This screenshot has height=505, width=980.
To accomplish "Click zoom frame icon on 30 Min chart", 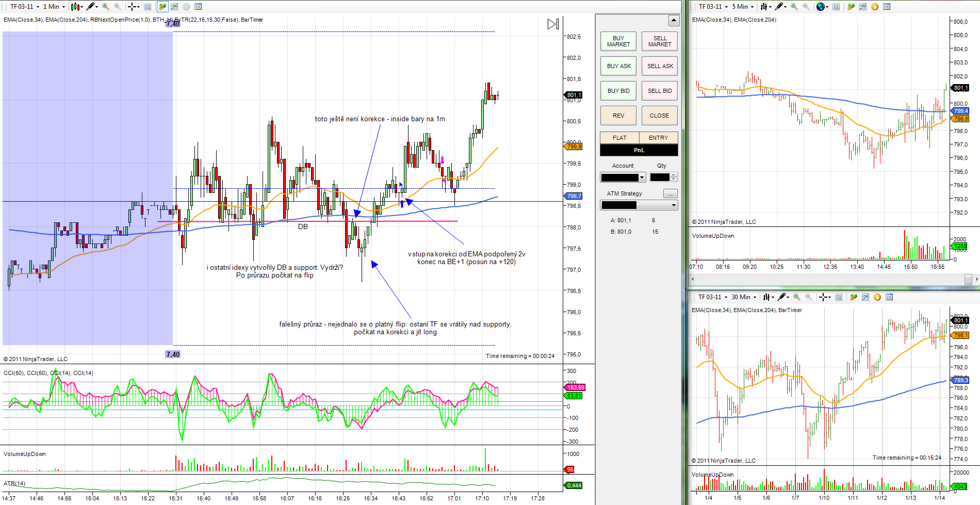I will pyautogui.click(x=839, y=297).
